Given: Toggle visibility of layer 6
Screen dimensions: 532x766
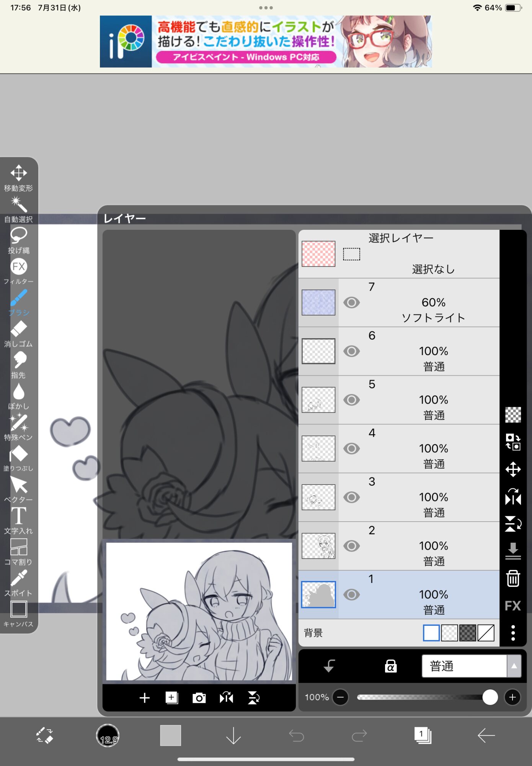Looking at the screenshot, I should point(351,351).
